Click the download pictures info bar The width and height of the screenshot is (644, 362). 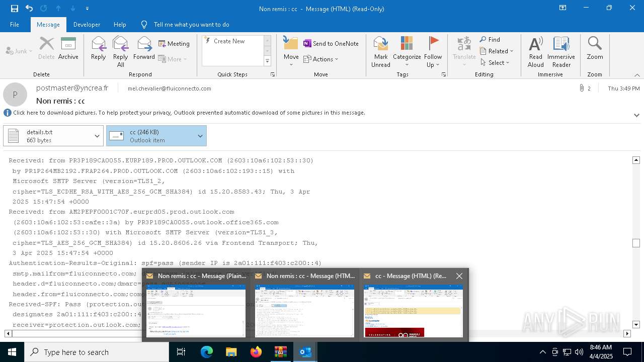point(189,113)
